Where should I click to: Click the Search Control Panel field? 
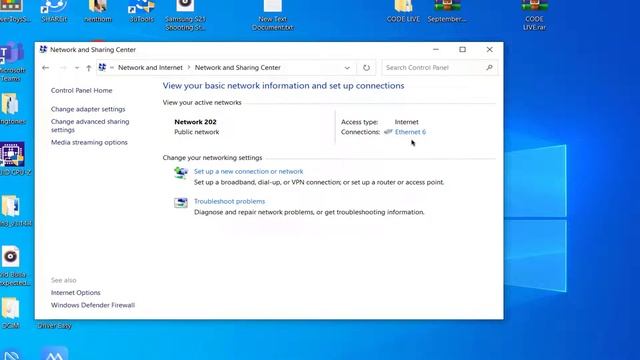440,68
